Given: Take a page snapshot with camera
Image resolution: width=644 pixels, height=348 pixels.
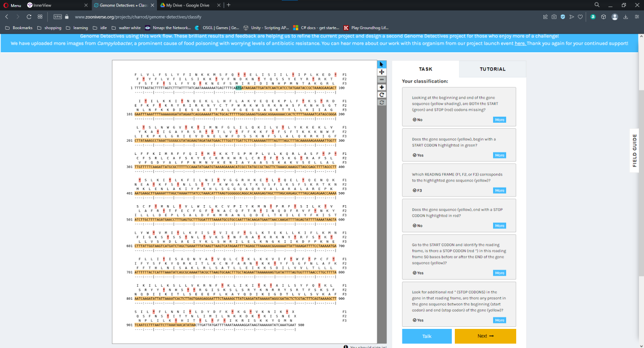Looking at the screenshot, I should click(x=554, y=17).
